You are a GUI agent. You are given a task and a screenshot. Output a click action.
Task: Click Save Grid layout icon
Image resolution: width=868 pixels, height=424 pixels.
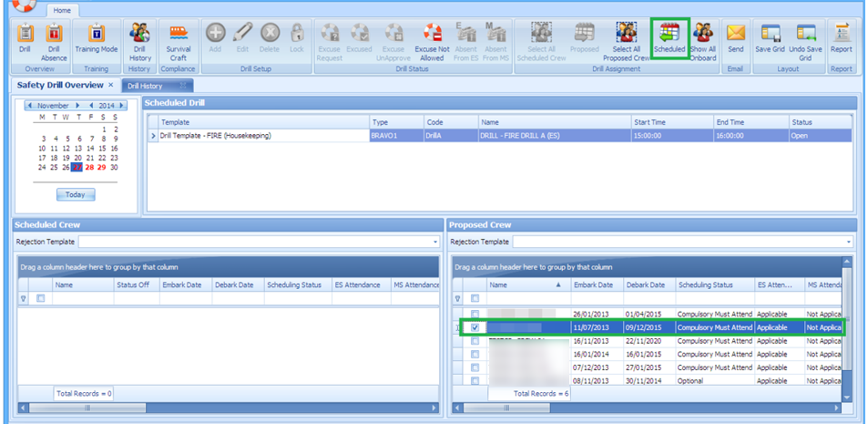(x=771, y=38)
